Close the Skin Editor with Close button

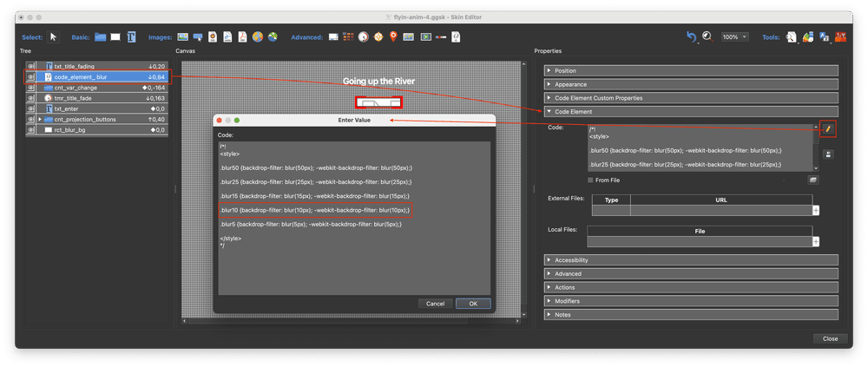click(x=830, y=338)
